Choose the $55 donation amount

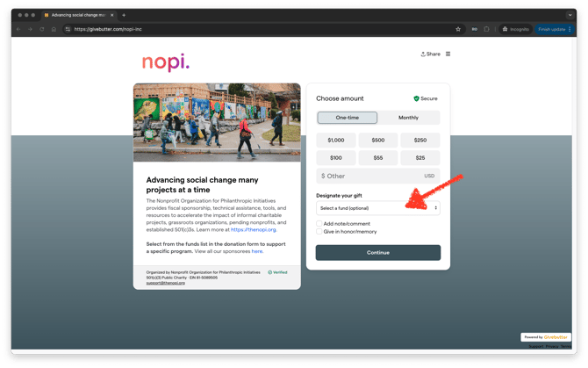tap(377, 158)
